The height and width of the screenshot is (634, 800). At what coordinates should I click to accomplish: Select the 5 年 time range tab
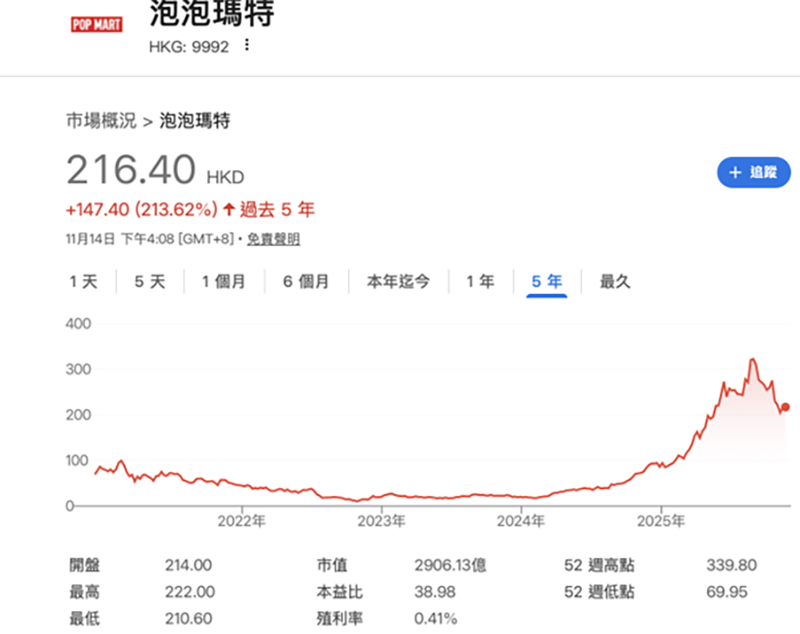point(547,282)
